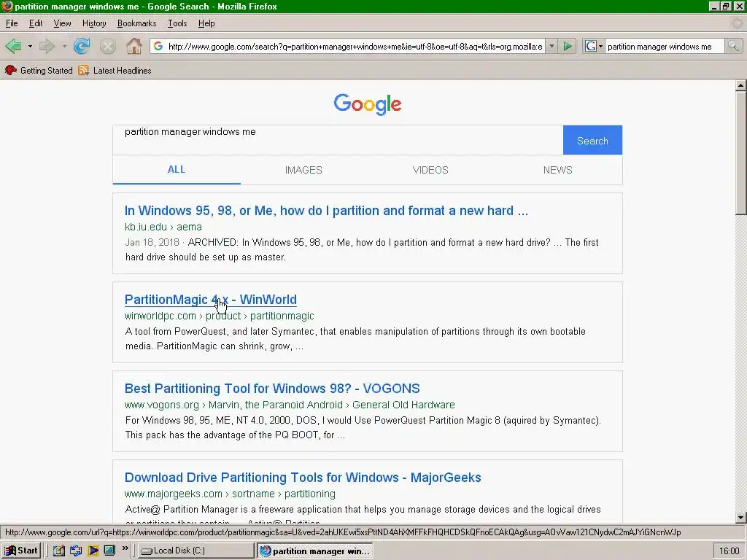747x560 pixels.
Task: Click the Google logo
Action: (x=368, y=104)
